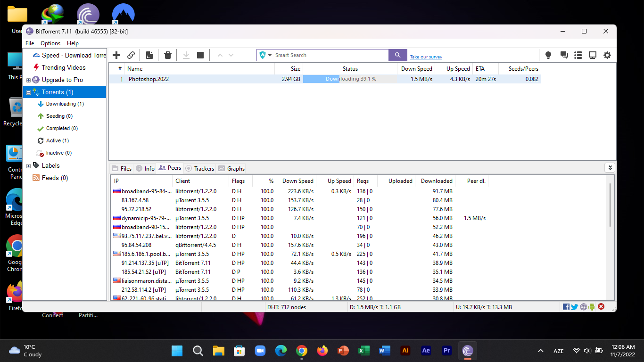Viewport: 644px width, 362px height.
Task: Click the red error icon in the status bar
Action: 601,307
